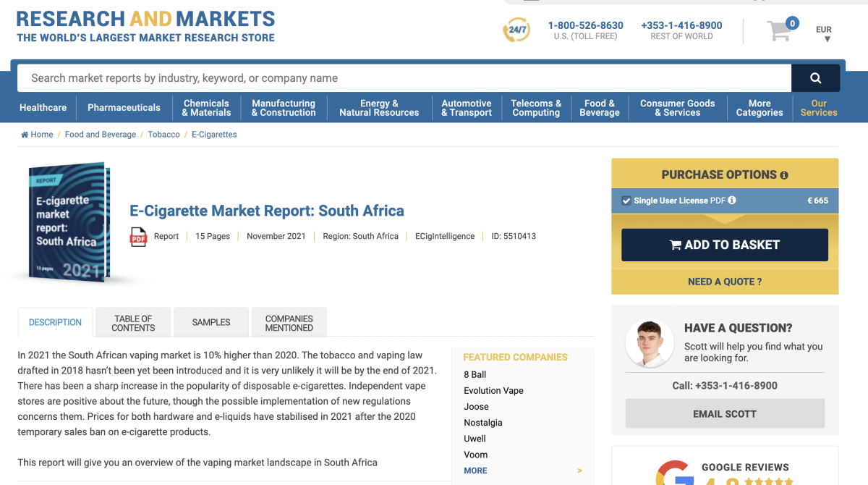Switch to Table of Contents tab
Viewport: 868px width, 485px height.
click(133, 323)
